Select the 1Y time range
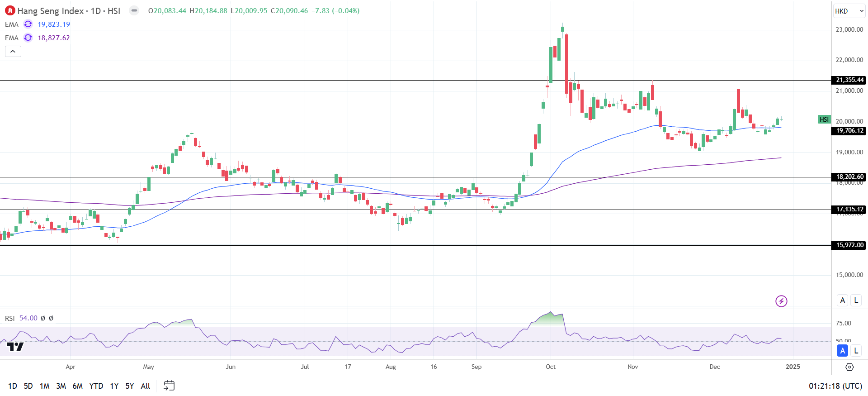The height and width of the screenshot is (396, 868). coord(114,386)
